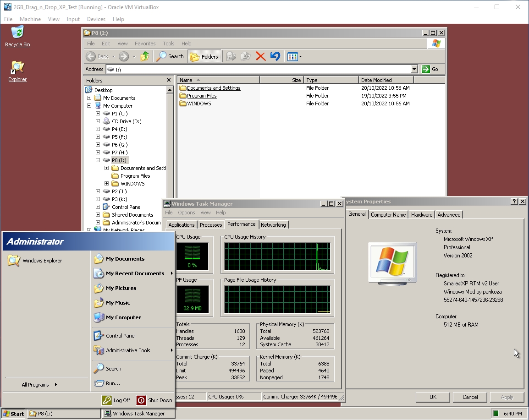Click green CPU tray icon
This screenshot has height=420, width=529.
pos(496,413)
